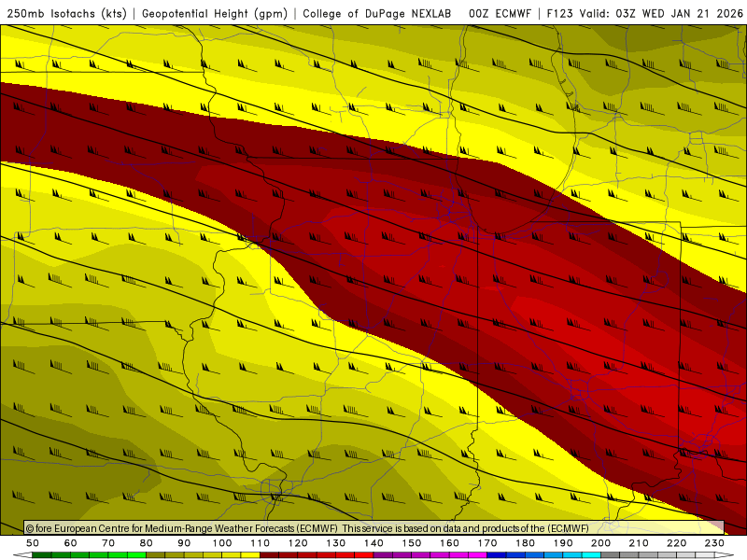Image resolution: width=747 pixels, height=560 pixels.
Task: Click the 'F123 Valid: 03Z WED JAN 21 2026' text
Action: tap(644, 14)
